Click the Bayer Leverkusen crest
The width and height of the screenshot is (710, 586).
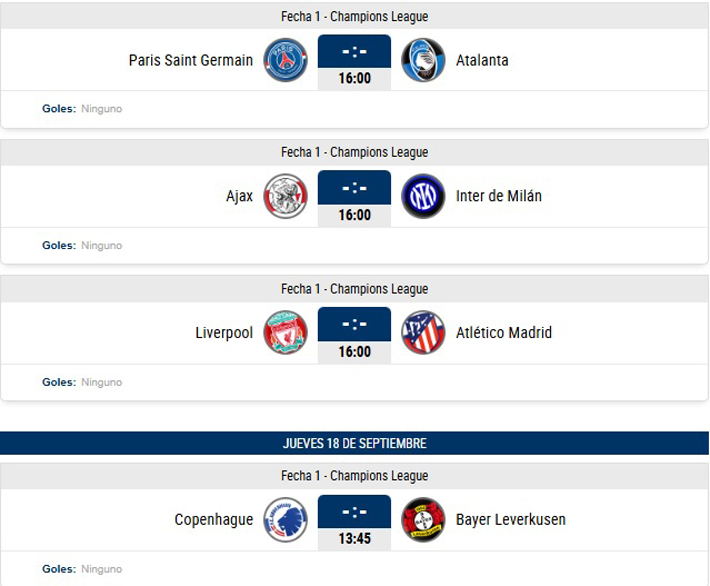point(423,520)
